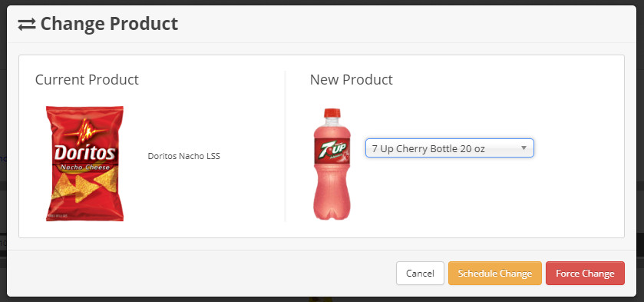Click the 'Change Product' dialog title
The height and width of the screenshot is (302, 644).
pyautogui.click(x=109, y=24)
